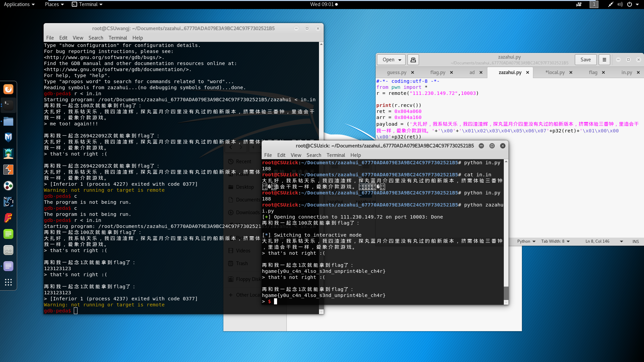Viewport: 644px width, 362px height.
Task: Open the pen-and-brush icon in the top bar
Action: pyautogui.click(x=610, y=4)
